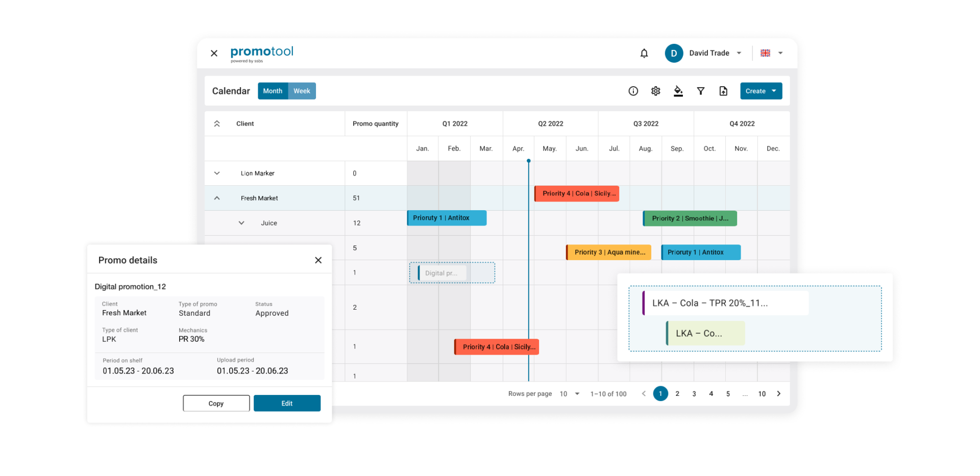Click Copy in Promo details

tap(216, 403)
